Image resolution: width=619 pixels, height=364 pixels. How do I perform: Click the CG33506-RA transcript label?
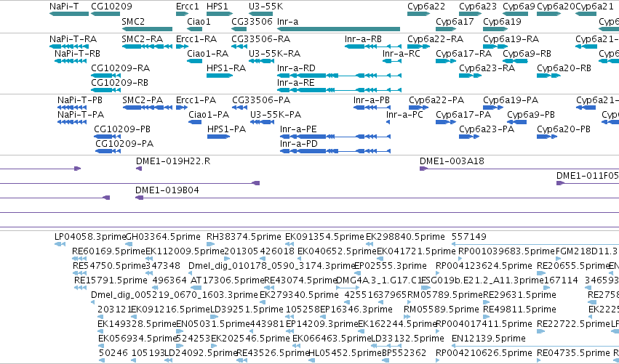click(261, 39)
